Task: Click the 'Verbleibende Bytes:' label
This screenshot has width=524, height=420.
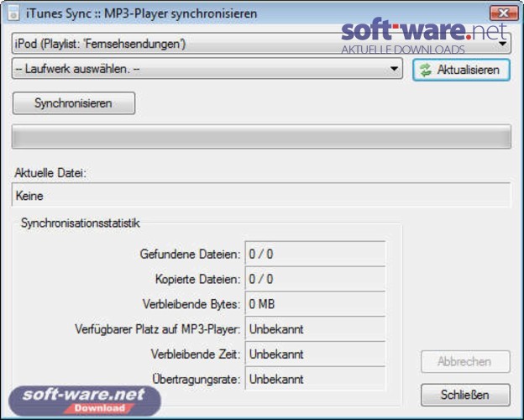Action: coord(191,304)
